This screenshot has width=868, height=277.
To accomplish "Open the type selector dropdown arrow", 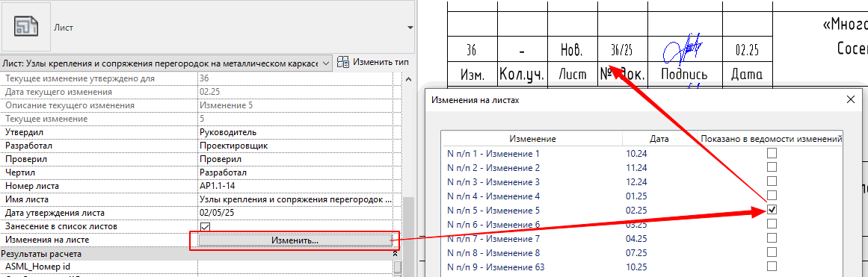I will (410, 27).
